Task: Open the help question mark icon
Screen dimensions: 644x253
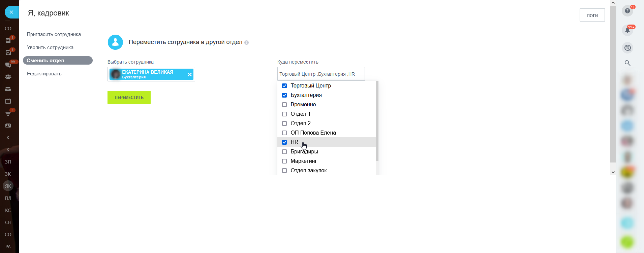Action: [x=627, y=11]
